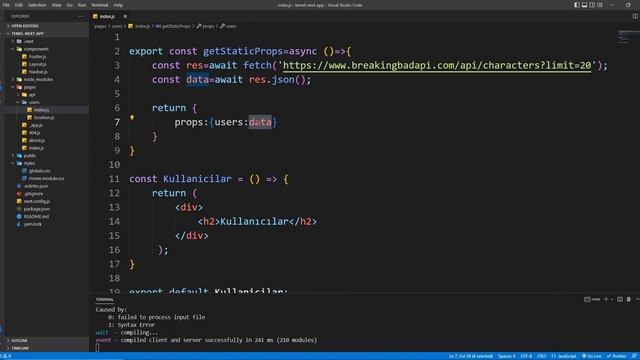Screen dimensions: 640x360
Task: Click the CRLF end-of-line indicator
Action: coord(542,356)
